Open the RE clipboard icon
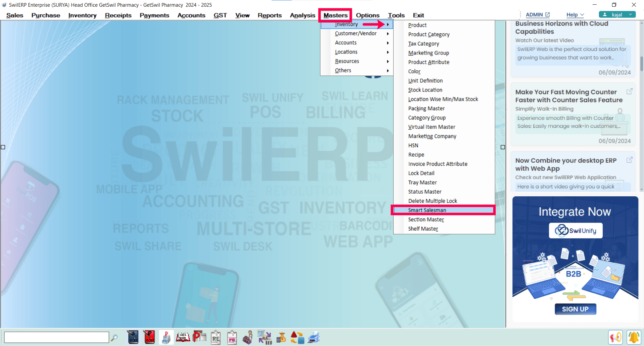This screenshot has width=644, height=346. click(216, 337)
